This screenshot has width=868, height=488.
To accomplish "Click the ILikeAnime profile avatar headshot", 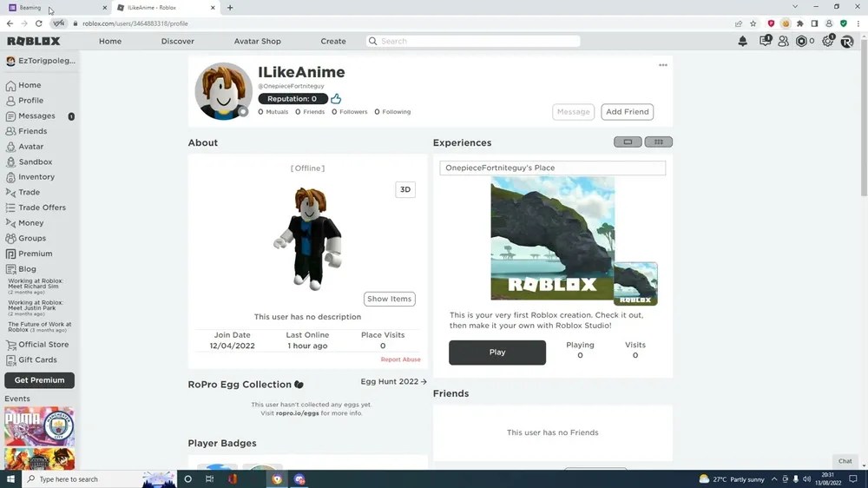I will pos(224,91).
